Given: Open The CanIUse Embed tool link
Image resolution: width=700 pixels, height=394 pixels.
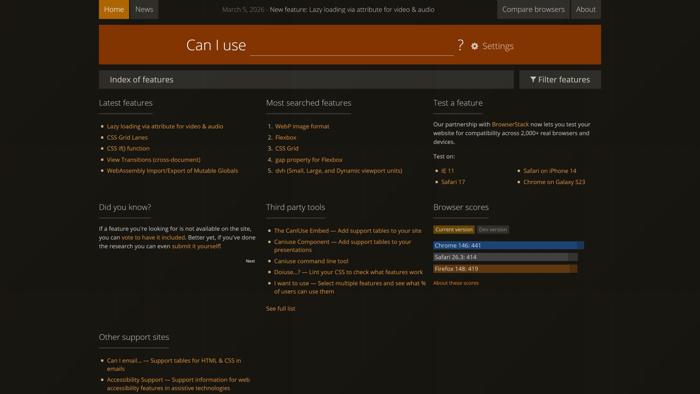Looking at the screenshot, I should pos(348,231).
